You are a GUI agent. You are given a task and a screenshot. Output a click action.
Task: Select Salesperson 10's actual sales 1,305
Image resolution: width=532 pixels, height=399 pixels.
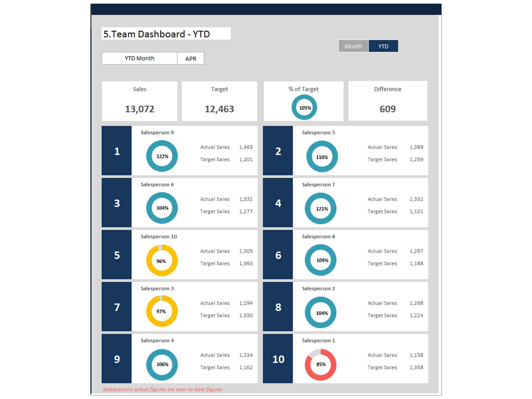pos(246,251)
